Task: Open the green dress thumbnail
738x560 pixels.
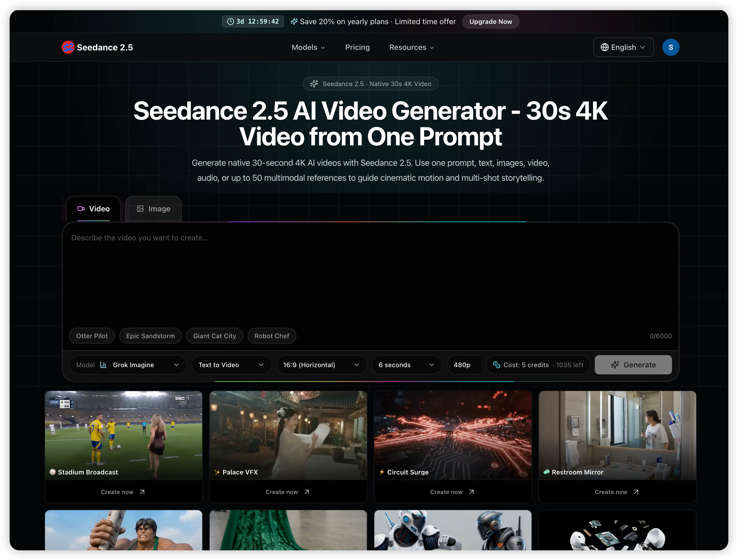Action: (x=288, y=530)
